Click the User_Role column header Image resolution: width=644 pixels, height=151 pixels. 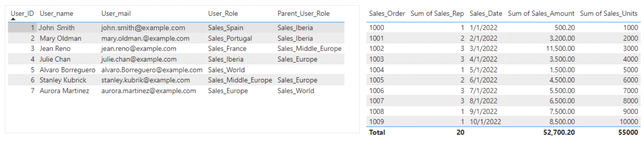[223, 14]
